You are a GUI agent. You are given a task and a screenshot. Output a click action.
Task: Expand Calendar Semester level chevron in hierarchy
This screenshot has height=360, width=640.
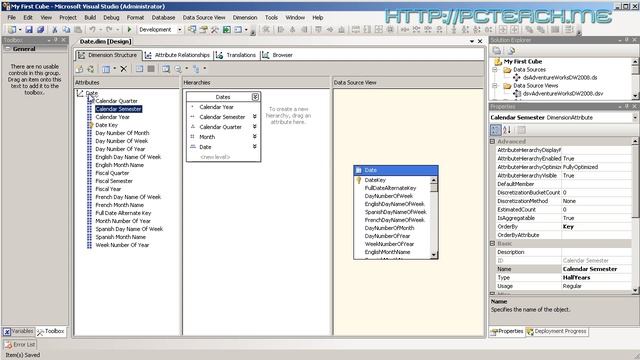(x=254, y=117)
